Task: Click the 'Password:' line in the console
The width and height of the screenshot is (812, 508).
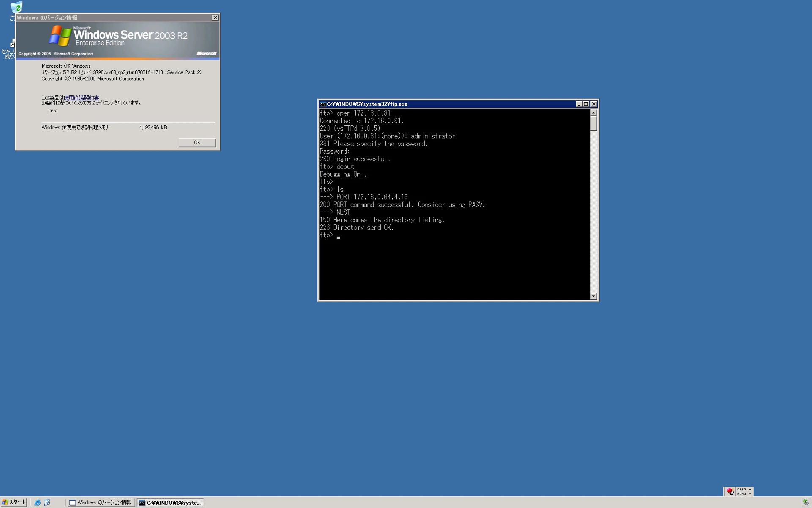Action: [335, 152]
